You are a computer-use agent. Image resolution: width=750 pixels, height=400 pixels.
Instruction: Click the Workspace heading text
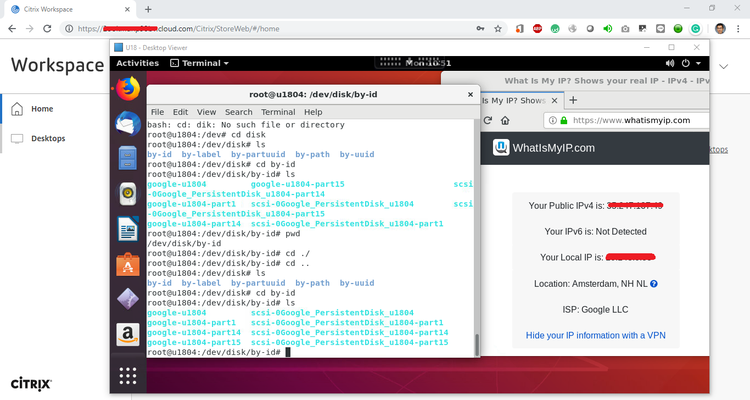pyautogui.click(x=57, y=65)
